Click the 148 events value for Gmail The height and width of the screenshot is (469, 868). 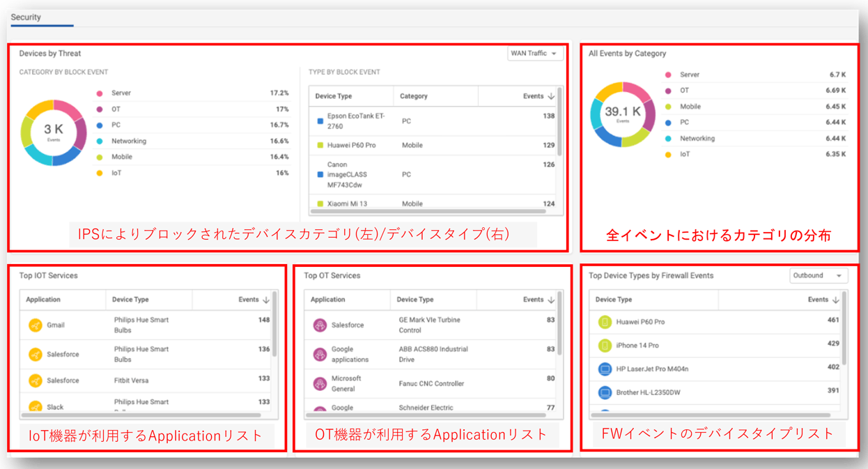click(x=263, y=321)
